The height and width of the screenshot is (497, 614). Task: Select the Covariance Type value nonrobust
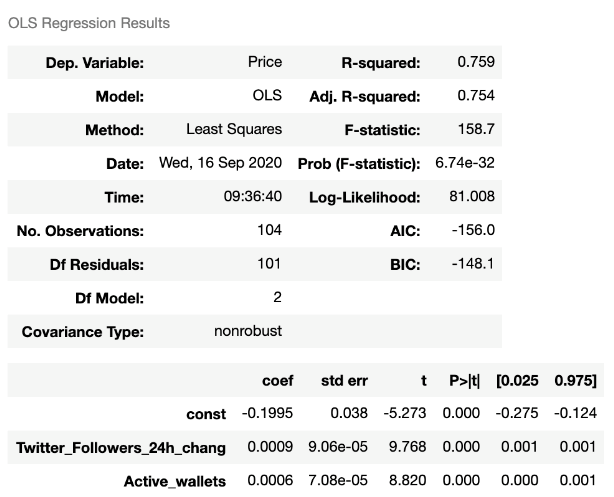[248, 331]
